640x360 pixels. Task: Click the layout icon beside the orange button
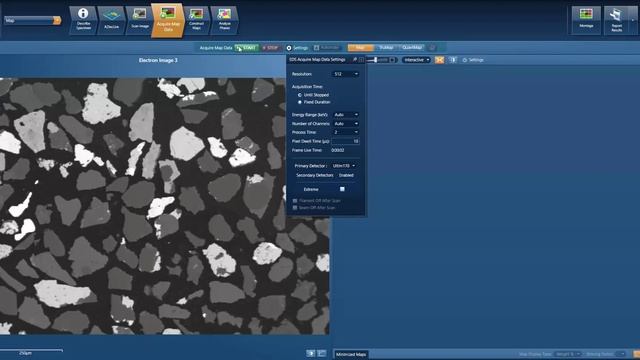pyautogui.click(x=453, y=60)
